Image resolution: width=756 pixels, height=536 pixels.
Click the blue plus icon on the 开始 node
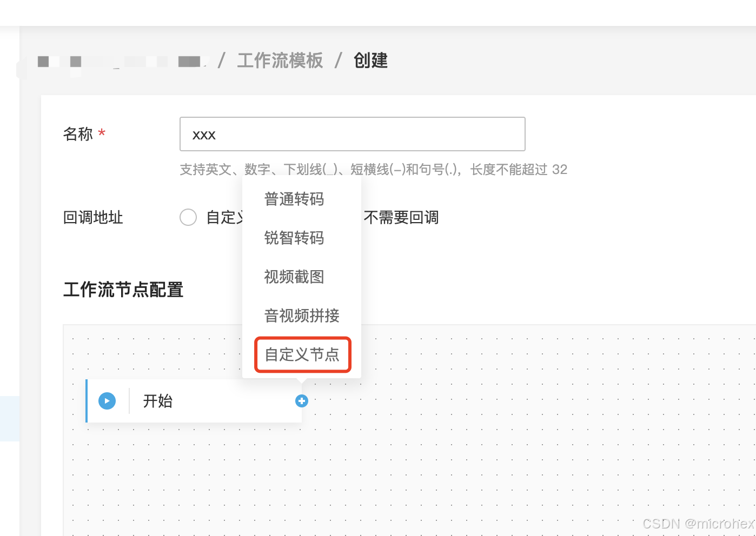[302, 401]
